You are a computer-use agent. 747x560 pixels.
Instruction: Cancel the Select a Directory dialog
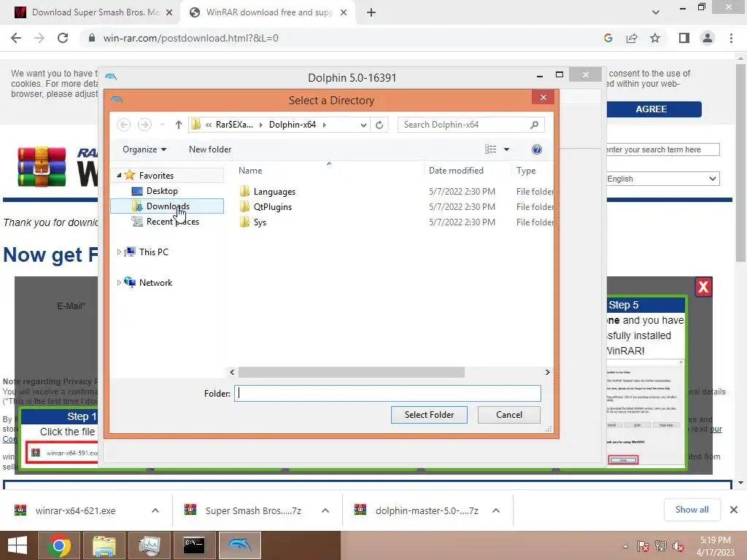click(x=508, y=415)
